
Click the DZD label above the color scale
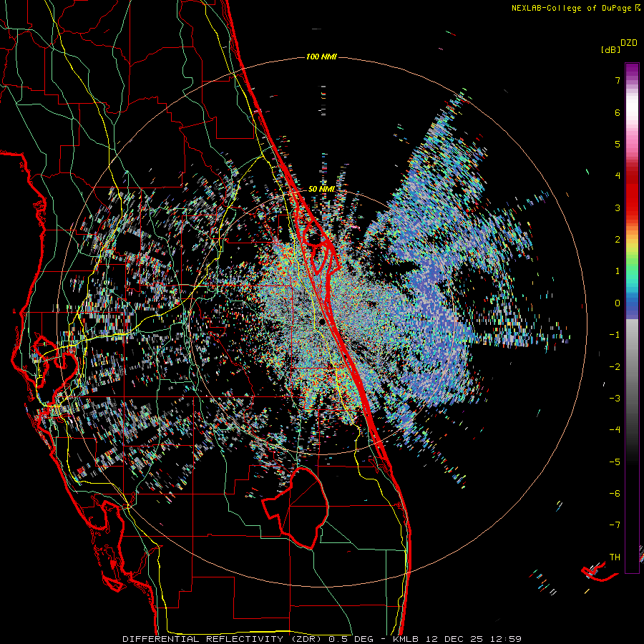click(x=629, y=43)
